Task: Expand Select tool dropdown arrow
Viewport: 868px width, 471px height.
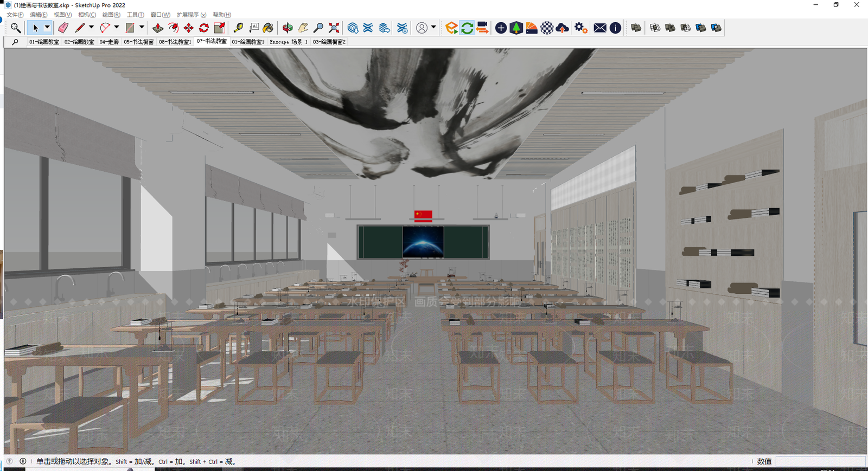Action: [x=47, y=28]
